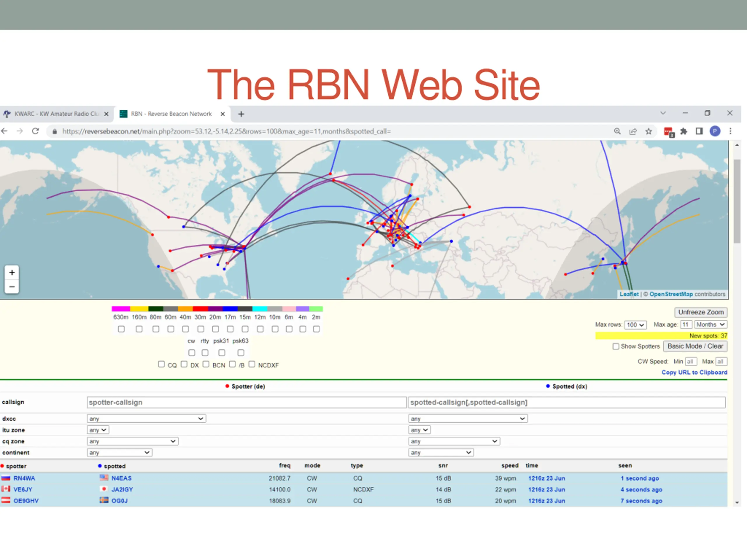Viewport: 747px width, 560px height.
Task: Toggle the browser side panel icon
Action: click(699, 131)
